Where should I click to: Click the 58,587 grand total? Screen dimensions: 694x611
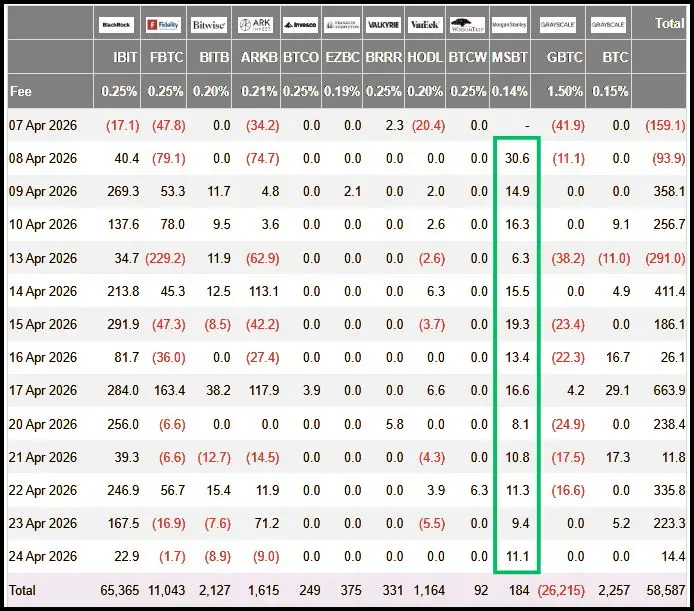click(666, 590)
